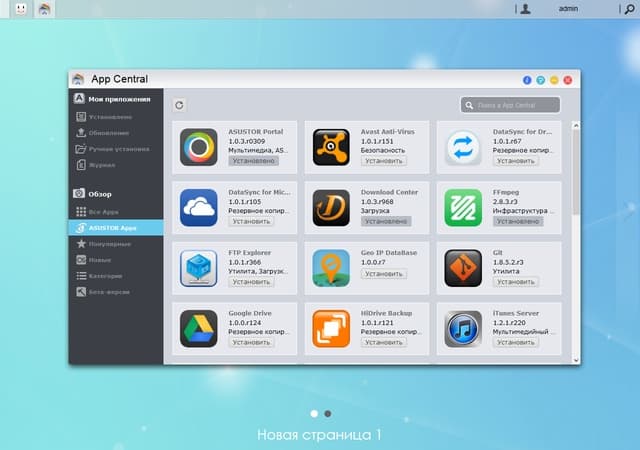The height and width of the screenshot is (450, 640).
Task: Click Установить under Google Drive
Action: click(x=251, y=342)
